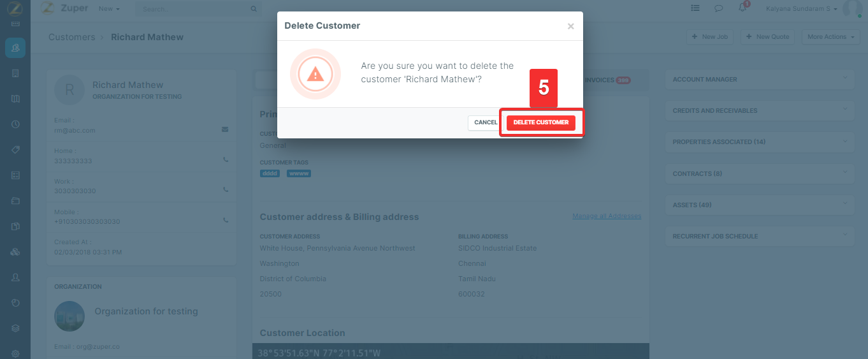Confirm with the Delete Customer button
This screenshot has height=359, width=868.
pos(540,122)
